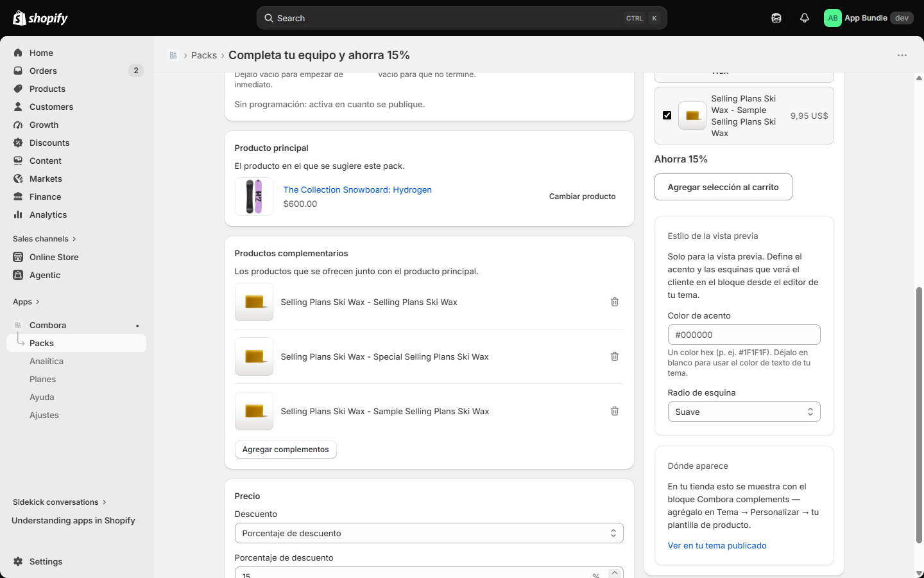Click the Orders count badge 2
The height and width of the screenshot is (578, 924).
pyautogui.click(x=135, y=71)
